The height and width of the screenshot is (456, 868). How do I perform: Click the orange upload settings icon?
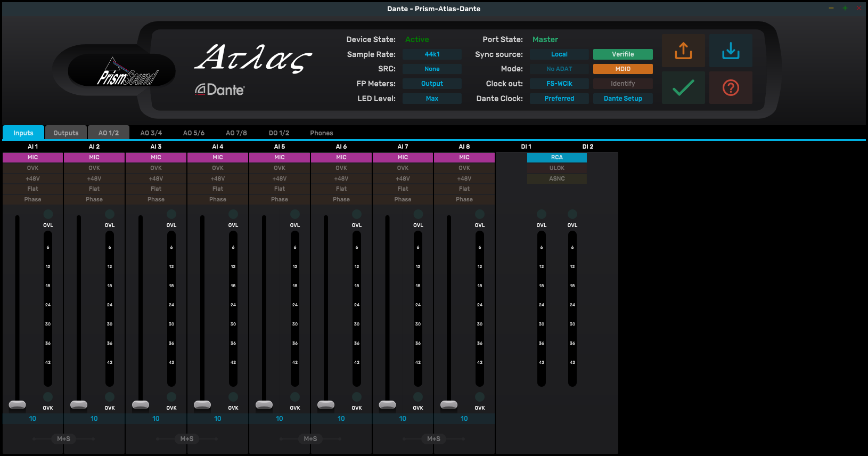pos(683,51)
